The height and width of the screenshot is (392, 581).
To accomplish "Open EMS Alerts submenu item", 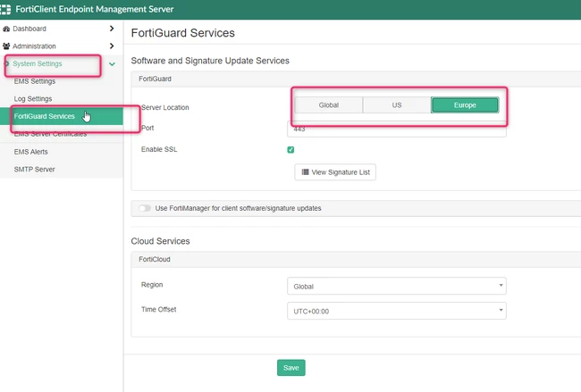I will click(30, 152).
